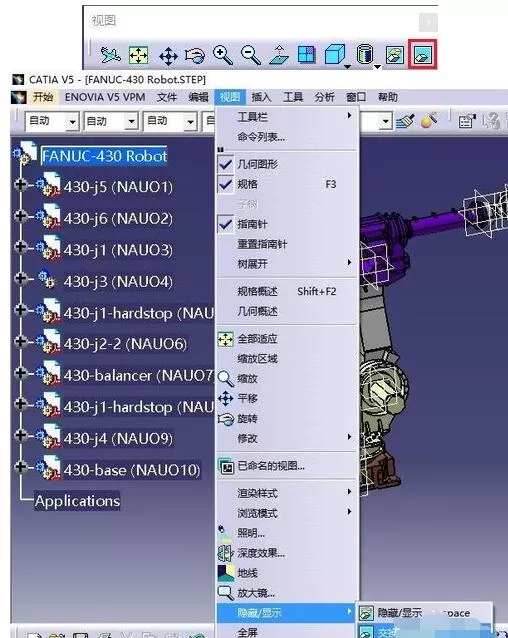This screenshot has height=638, width=508.
Task: Expand the 430-j5 (NAUO1) tree node
Action: [x=20, y=185]
